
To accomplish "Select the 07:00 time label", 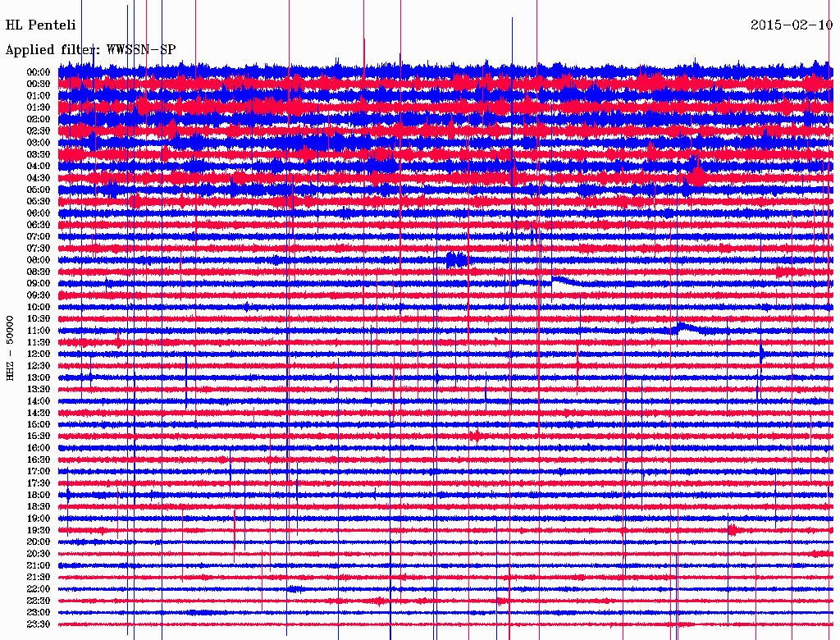I will [x=39, y=236].
